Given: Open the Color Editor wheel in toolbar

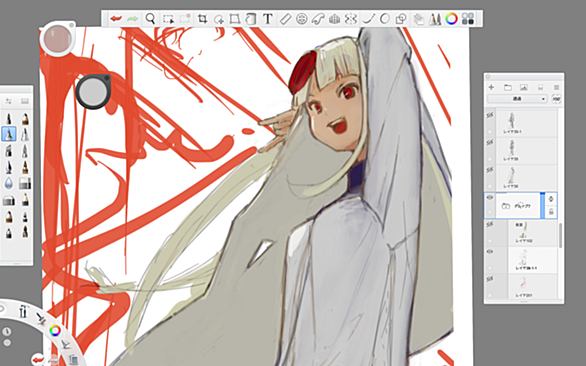Looking at the screenshot, I should (451, 19).
